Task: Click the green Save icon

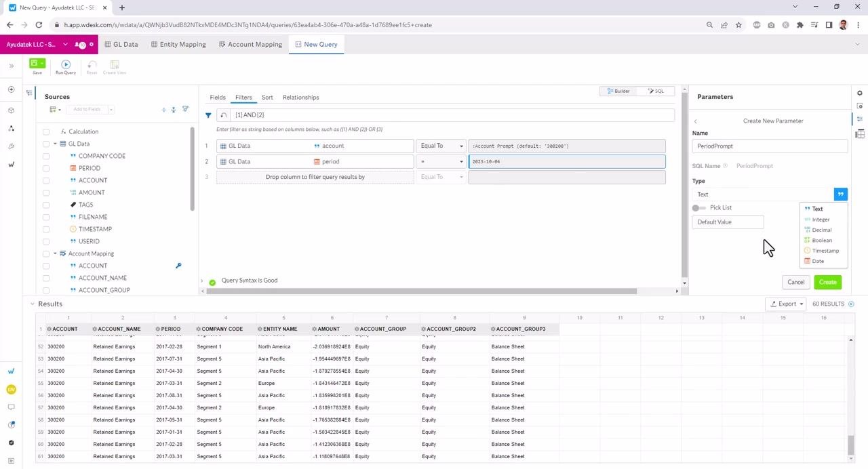Action: tap(35, 64)
